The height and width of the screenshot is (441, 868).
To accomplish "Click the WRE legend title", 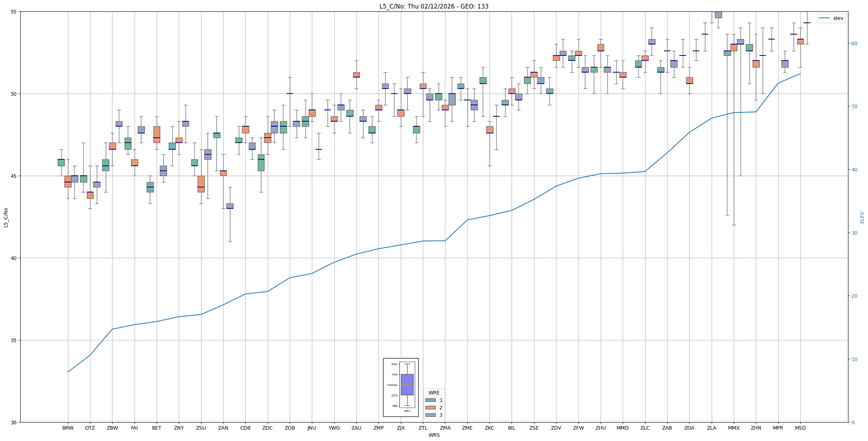I will (434, 393).
